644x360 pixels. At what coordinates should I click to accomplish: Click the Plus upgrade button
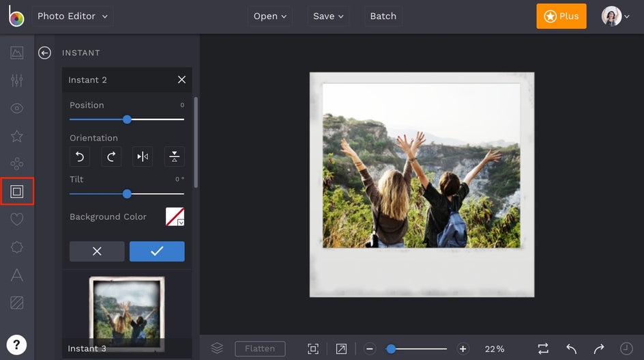561,16
